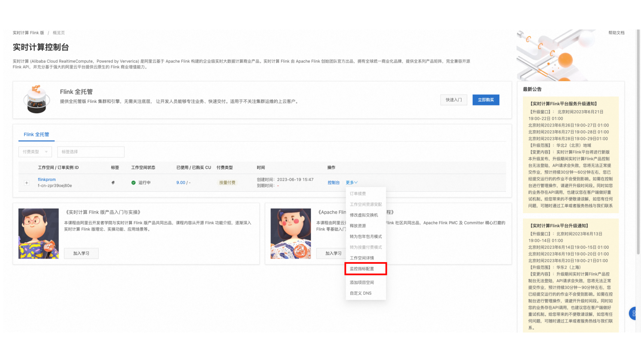
Task: Open the flinkprom workspace link
Action: pyautogui.click(x=47, y=180)
